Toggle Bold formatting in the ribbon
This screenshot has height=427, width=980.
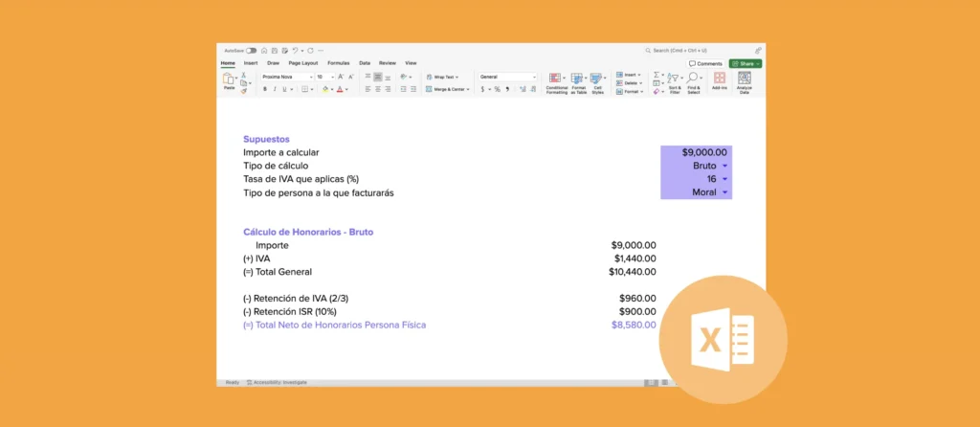pos(264,89)
